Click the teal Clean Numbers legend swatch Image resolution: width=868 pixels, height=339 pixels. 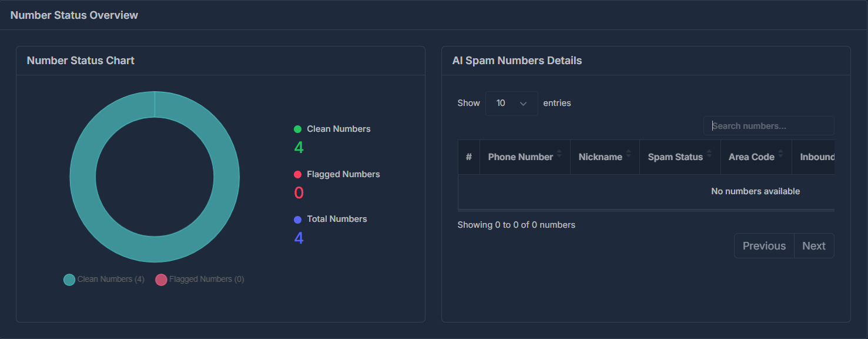(x=69, y=280)
